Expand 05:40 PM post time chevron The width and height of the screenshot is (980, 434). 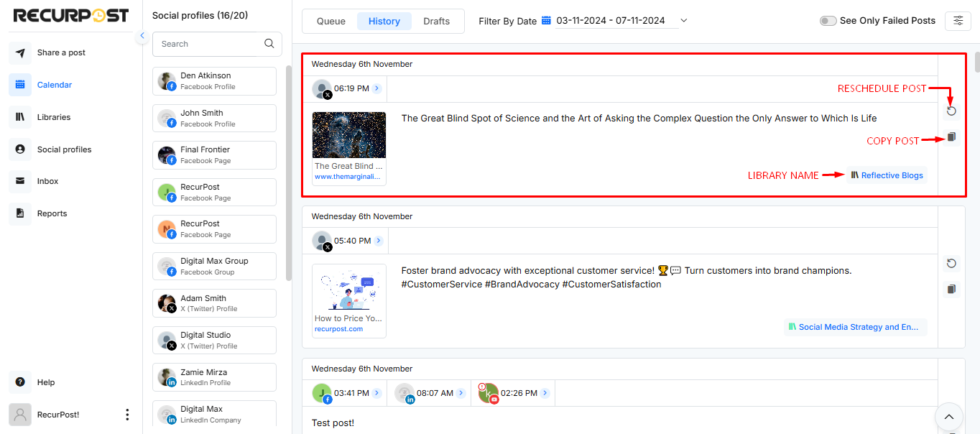(379, 241)
